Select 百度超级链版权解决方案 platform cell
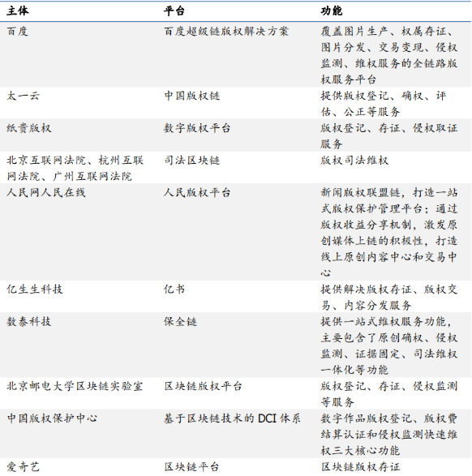472x476 pixels. (x=226, y=32)
